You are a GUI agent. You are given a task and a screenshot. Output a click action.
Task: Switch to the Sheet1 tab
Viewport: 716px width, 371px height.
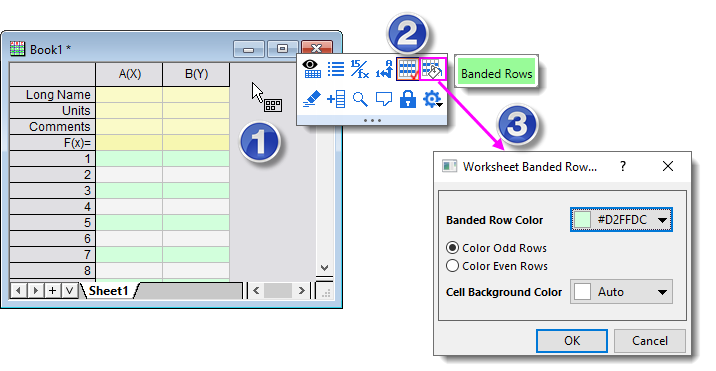(x=109, y=291)
